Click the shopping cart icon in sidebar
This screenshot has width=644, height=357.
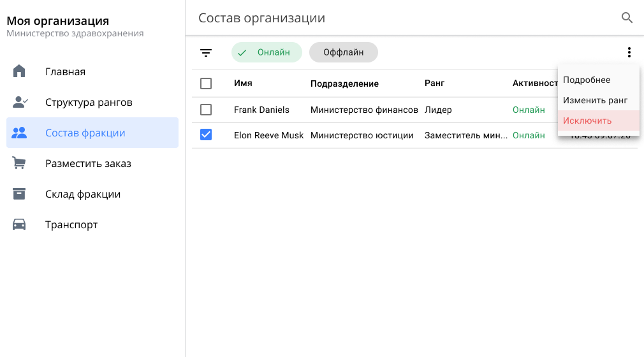click(20, 163)
